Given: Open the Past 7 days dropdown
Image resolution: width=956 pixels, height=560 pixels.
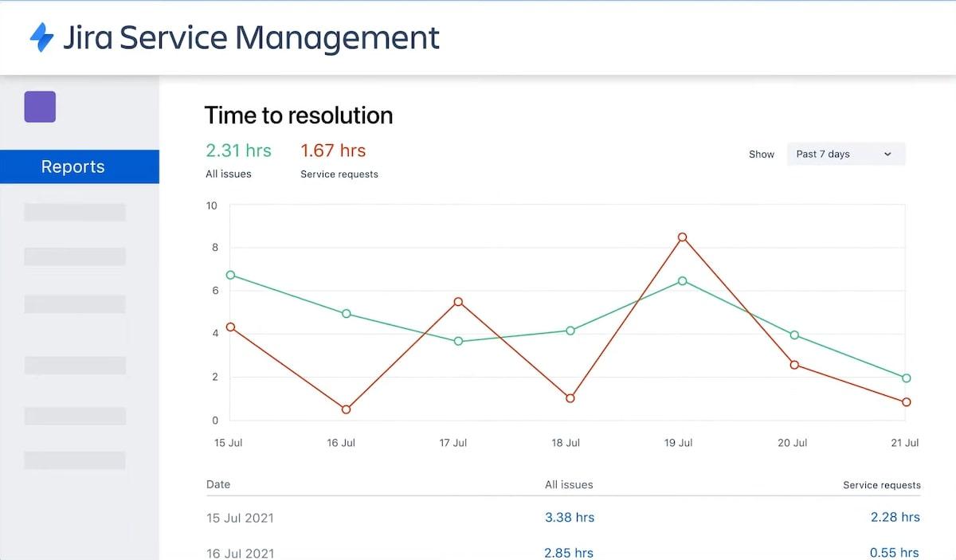Looking at the screenshot, I should (x=845, y=154).
